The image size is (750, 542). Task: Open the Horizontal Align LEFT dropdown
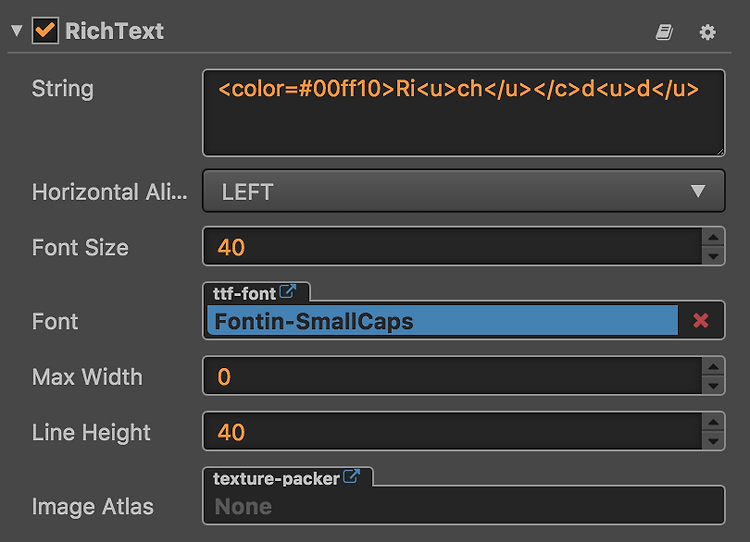point(463,191)
